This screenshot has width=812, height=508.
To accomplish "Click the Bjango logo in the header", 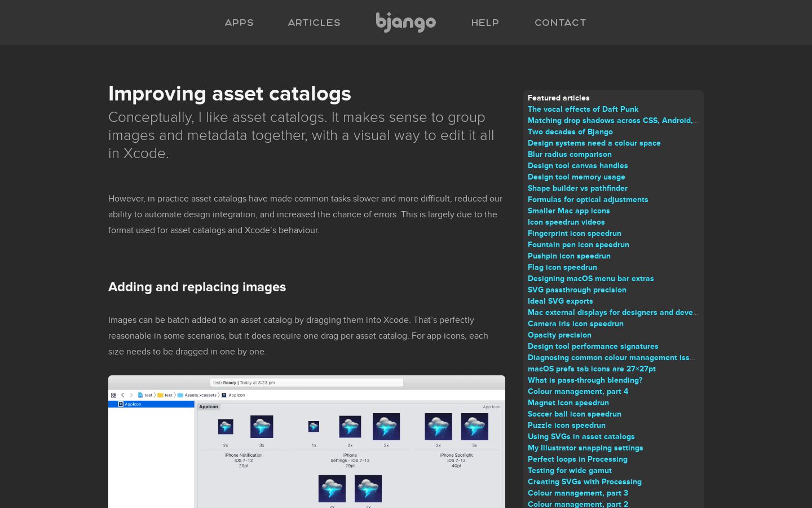I will pyautogui.click(x=406, y=23).
